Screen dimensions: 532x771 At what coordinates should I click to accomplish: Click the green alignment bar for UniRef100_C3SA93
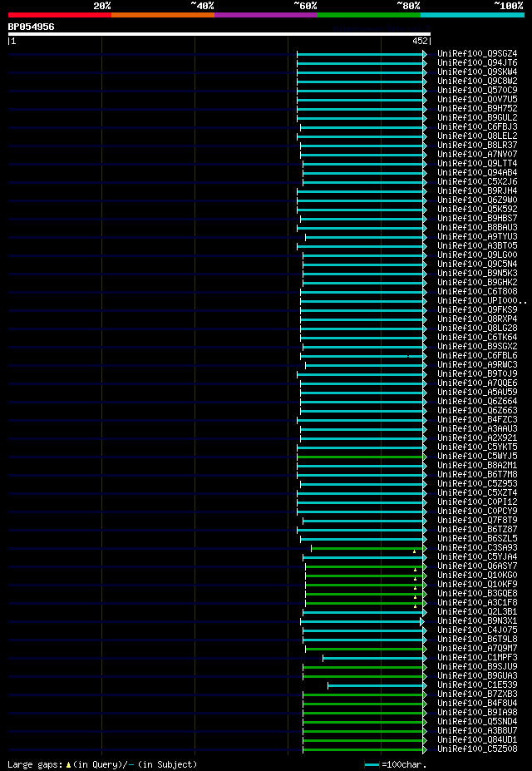coord(367,548)
